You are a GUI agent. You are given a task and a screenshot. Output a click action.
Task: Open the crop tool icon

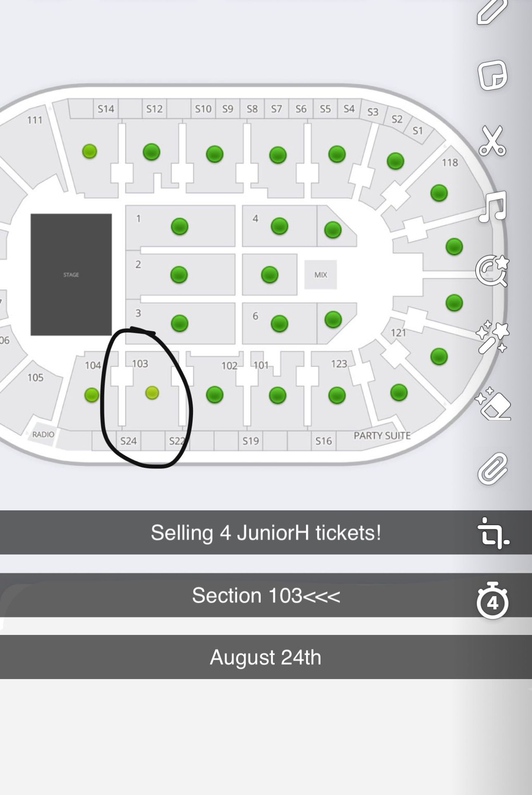click(493, 533)
